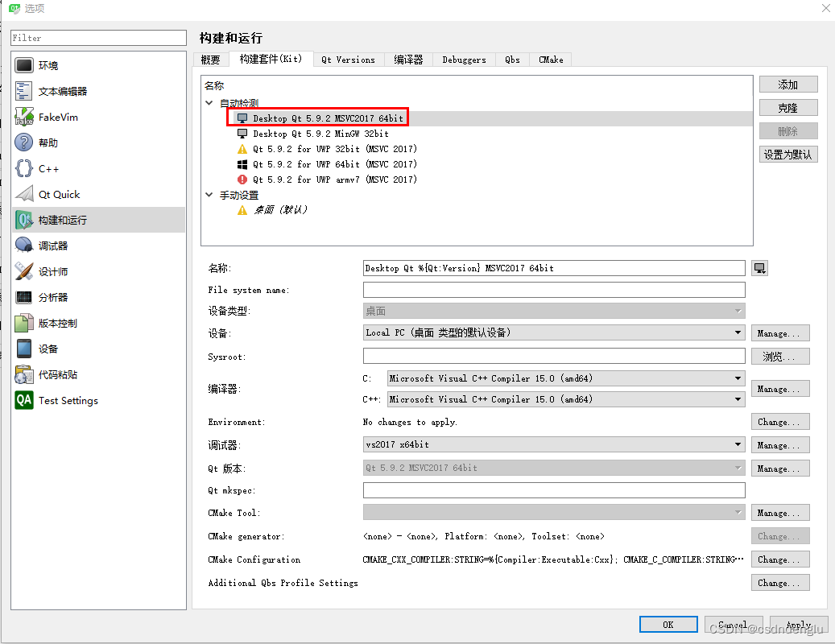Open the 调试器 vs2017 x64bit dropdown
The height and width of the screenshot is (644, 835).
554,444
